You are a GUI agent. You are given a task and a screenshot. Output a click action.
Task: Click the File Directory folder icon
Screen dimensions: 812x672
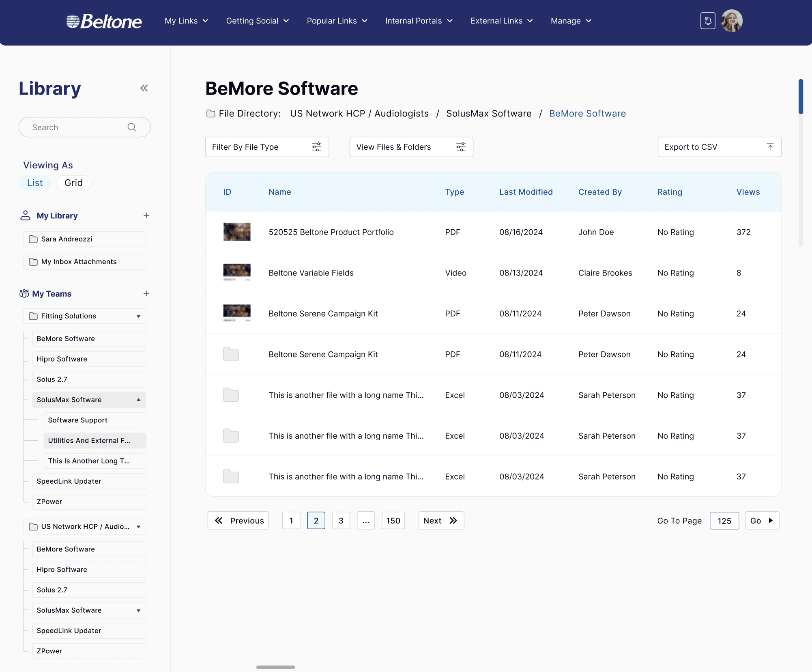pyautogui.click(x=211, y=114)
